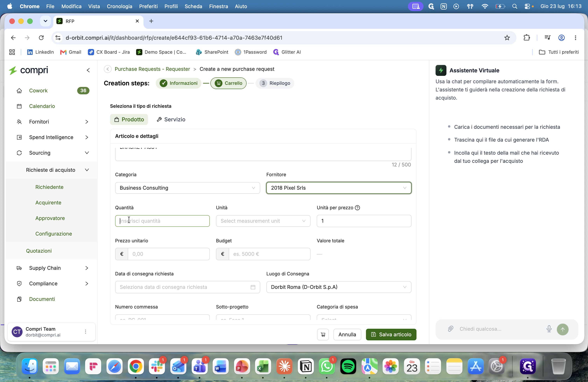588x382 pixels.
Task: Open Spotify from the Dock
Action: (348, 366)
